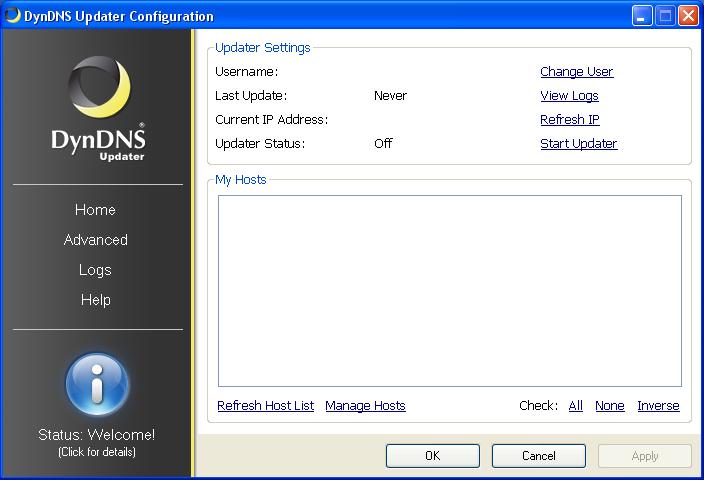Click the 'Username:' label
Viewport: 704px width, 480px height.
pyautogui.click(x=246, y=71)
